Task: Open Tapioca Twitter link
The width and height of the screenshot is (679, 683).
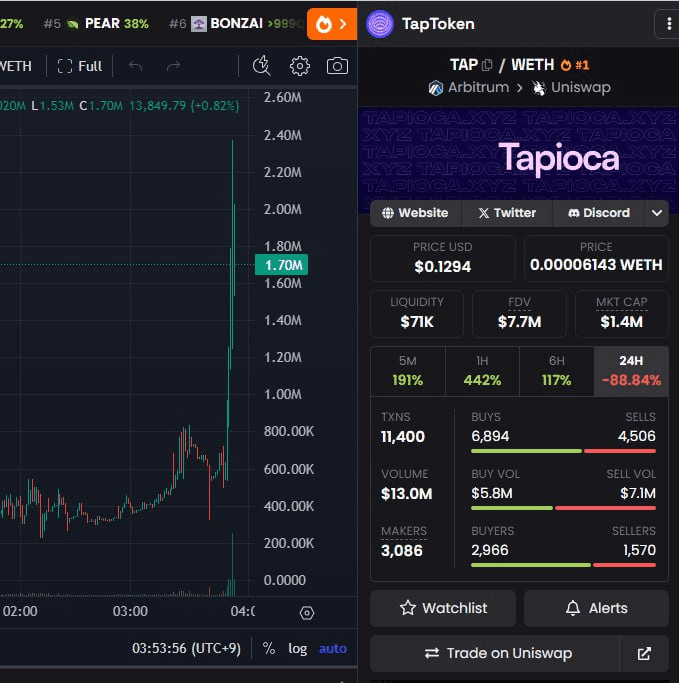Action: (x=507, y=213)
